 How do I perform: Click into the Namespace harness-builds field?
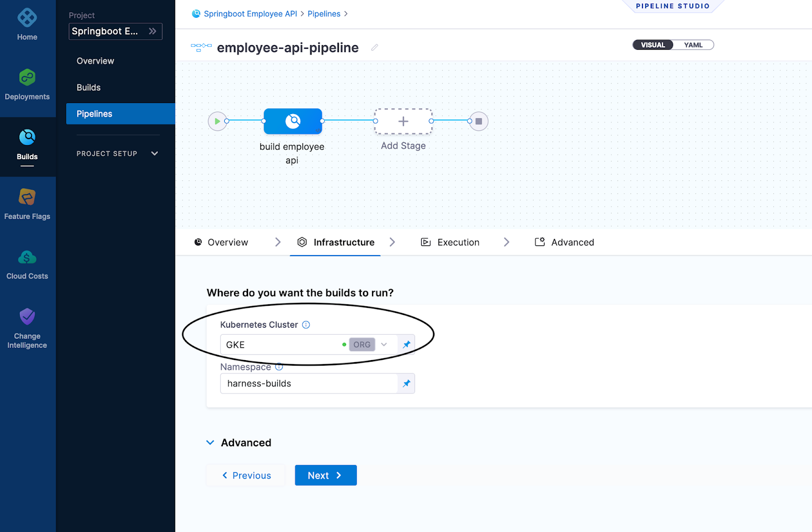[x=309, y=383]
